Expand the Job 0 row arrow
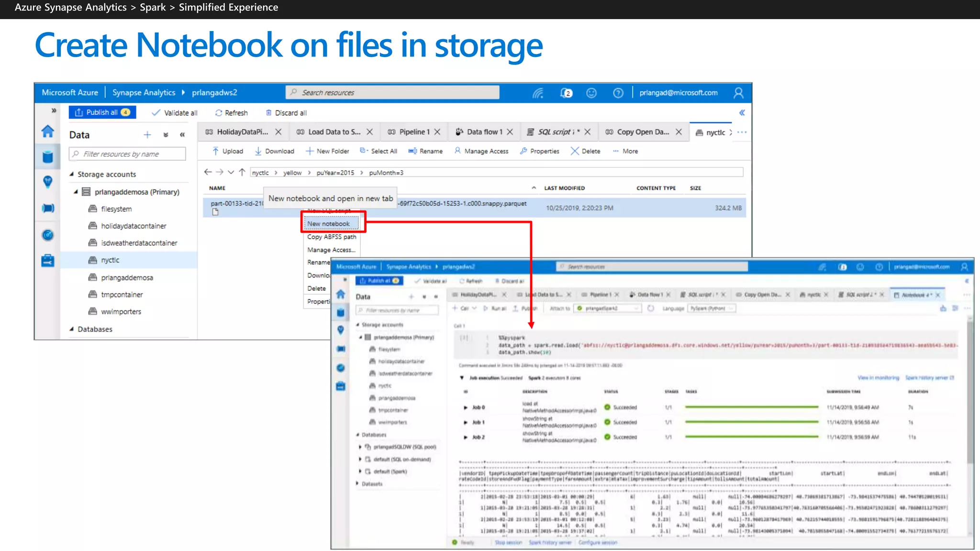The image size is (980, 551). [466, 408]
